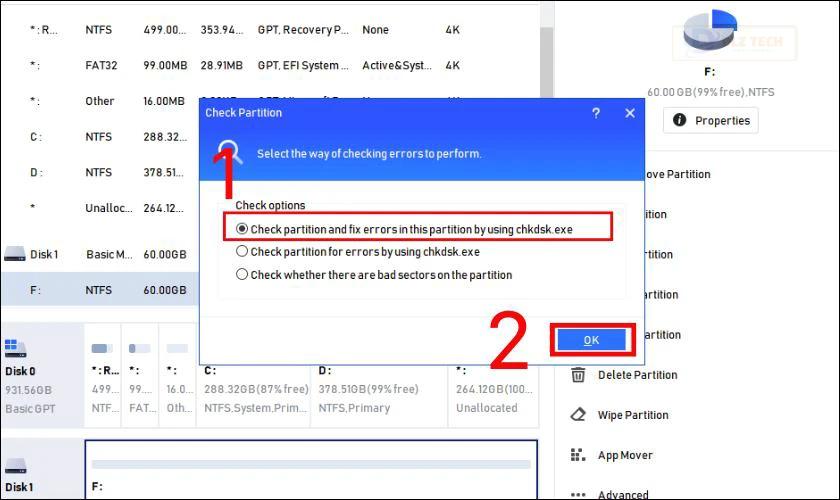This screenshot has height=500, width=840.
Task: Select the D: NTFS partition row
Action: tap(100, 172)
